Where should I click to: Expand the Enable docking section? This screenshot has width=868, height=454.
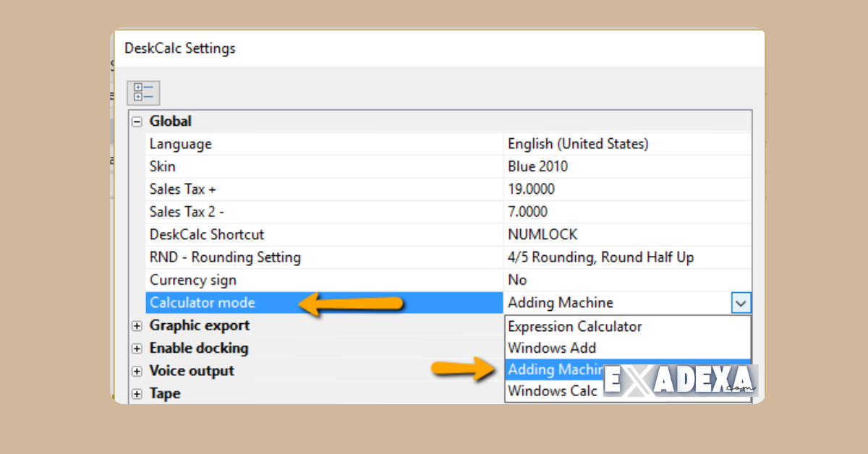click(137, 348)
